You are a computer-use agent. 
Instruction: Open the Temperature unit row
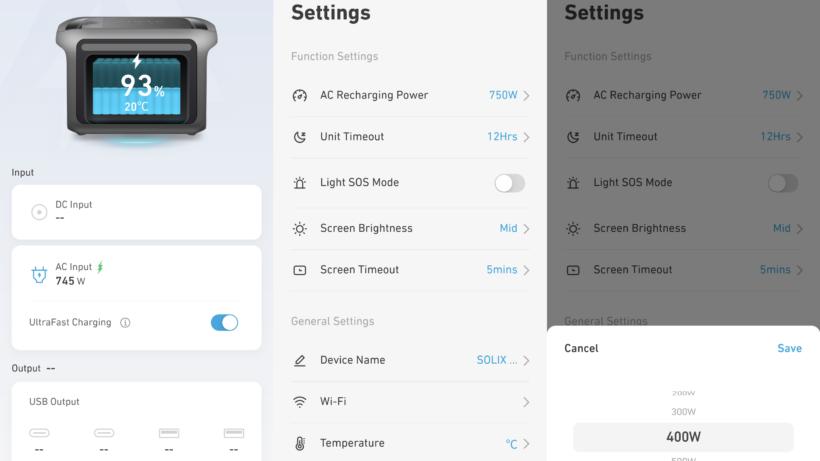coord(411,443)
